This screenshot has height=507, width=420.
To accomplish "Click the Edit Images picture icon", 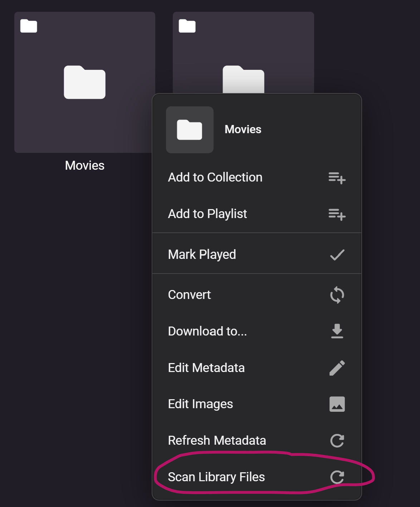I will (x=337, y=404).
